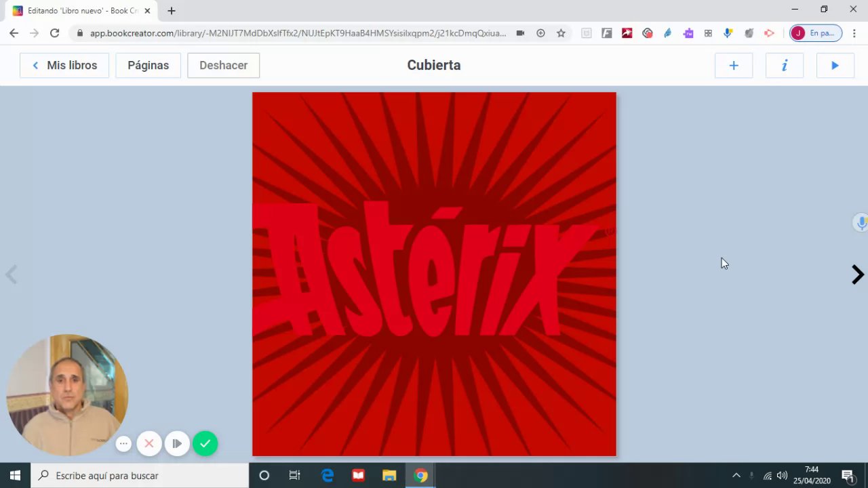The image size is (868, 488).
Task: Click the camera permission icon in address bar
Action: [520, 33]
